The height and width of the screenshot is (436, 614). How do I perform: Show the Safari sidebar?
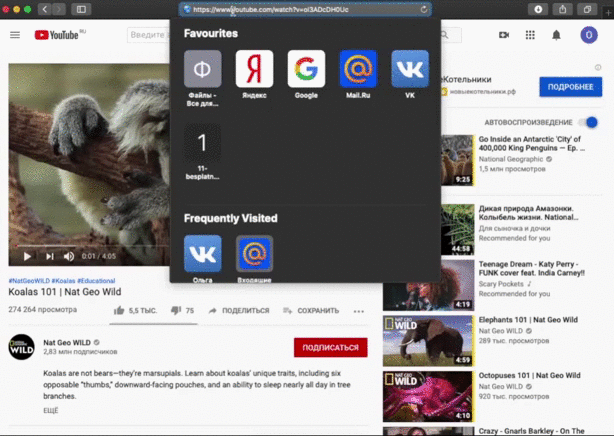pos(81,9)
